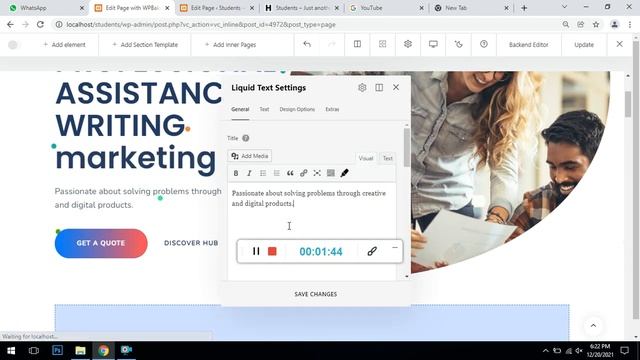
Task: Open the Windows Start menu
Action: (x=11, y=350)
